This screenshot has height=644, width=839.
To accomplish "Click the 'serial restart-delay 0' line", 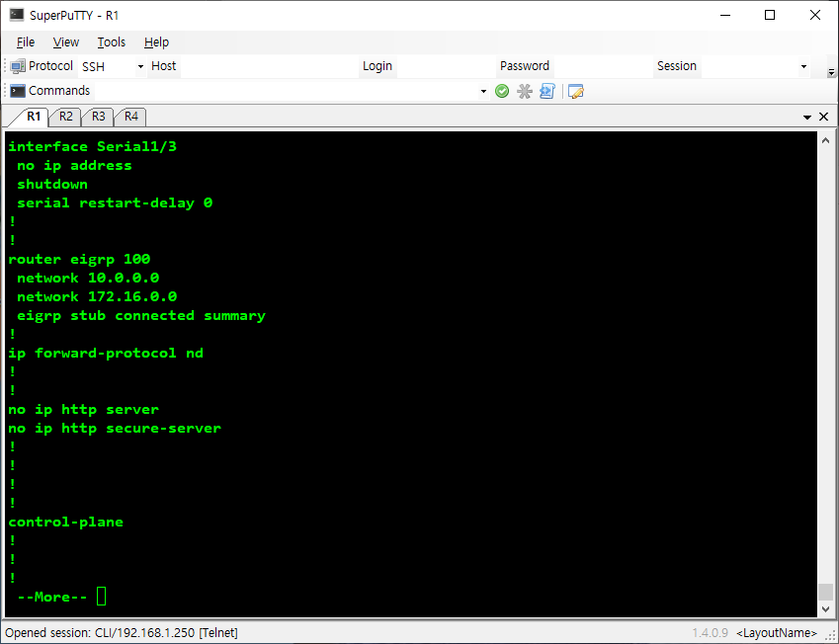I will tap(115, 202).
